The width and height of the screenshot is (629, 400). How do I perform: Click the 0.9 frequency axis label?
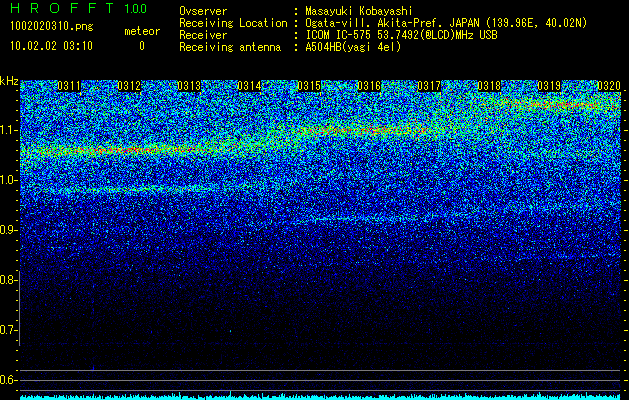pyautogui.click(x=7, y=230)
